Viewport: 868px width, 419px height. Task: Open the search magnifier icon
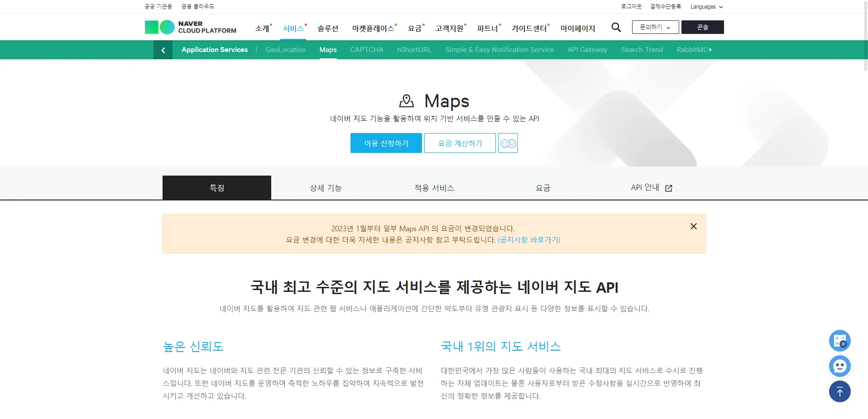616,27
